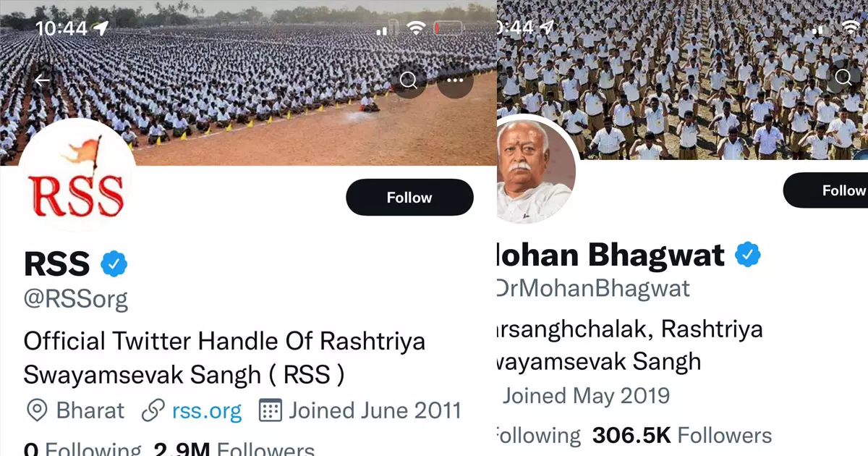Tap the @RSSorg handle text
The width and height of the screenshot is (868, 456).
pyautogui.click(x=76, y=299)
